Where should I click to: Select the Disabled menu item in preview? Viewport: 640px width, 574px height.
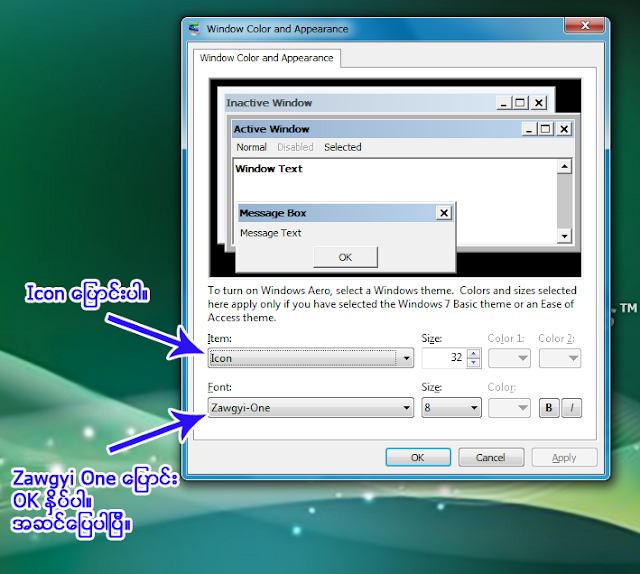(x=295, y=147)
